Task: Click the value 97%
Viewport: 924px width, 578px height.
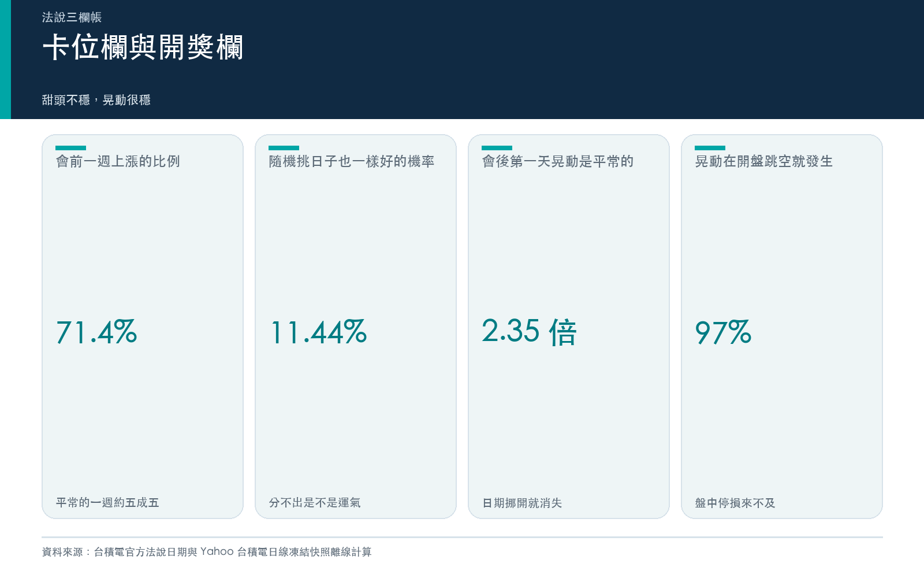Action: (x=723, y=332)
